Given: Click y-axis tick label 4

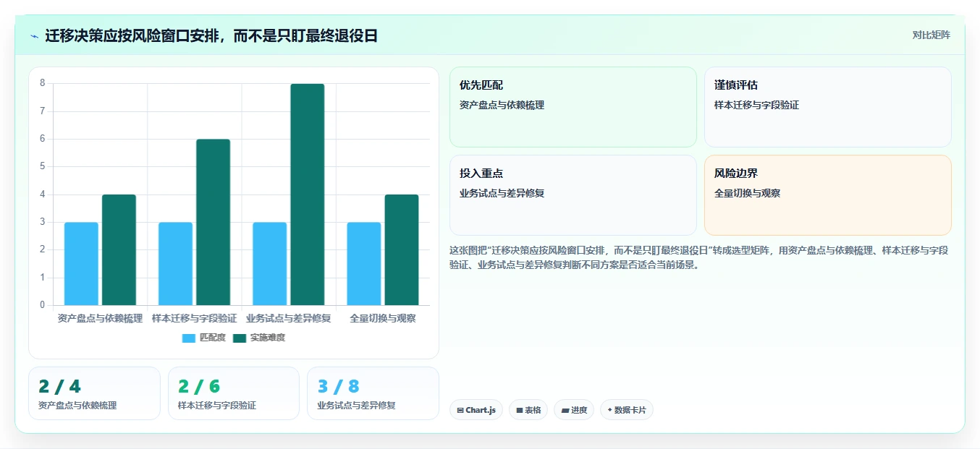Looking at the screenshot, I should point(43,194).
